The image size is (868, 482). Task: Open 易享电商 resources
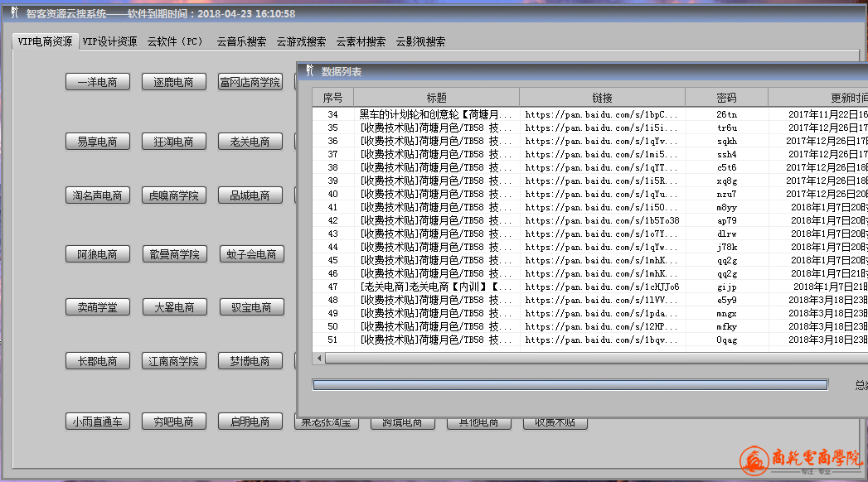[x=98, y=142]
